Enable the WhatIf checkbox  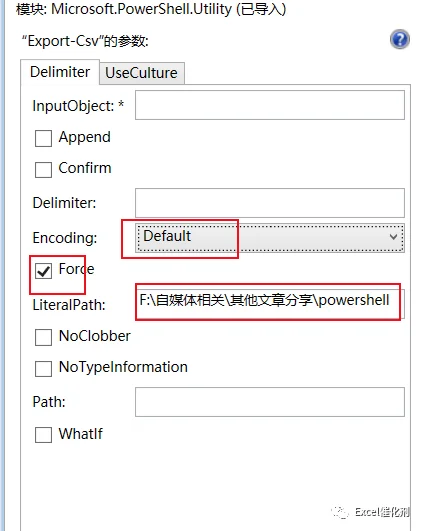(43, 434)
